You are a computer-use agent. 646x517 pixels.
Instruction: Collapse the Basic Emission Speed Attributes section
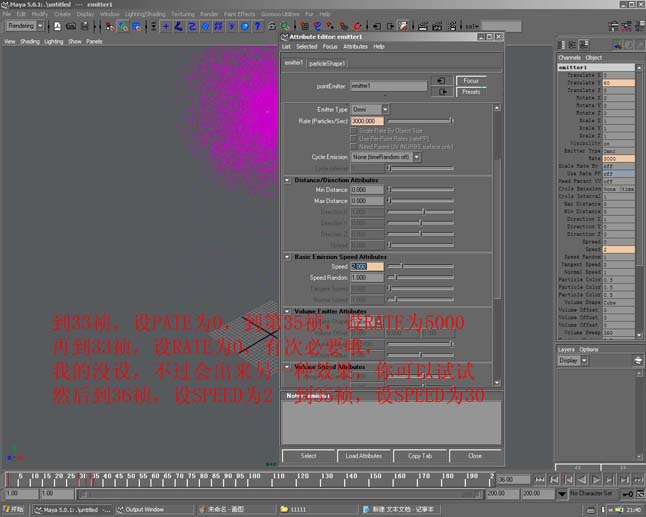[x=288, y=256]
